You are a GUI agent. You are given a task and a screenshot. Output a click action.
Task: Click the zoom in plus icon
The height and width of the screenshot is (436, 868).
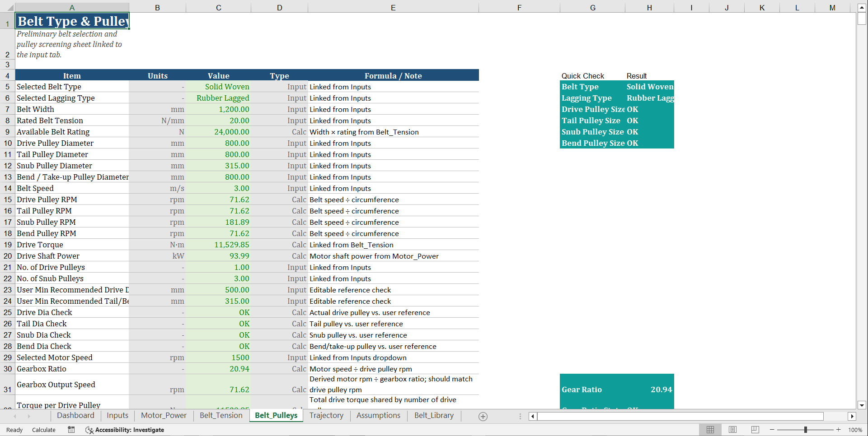839,430
